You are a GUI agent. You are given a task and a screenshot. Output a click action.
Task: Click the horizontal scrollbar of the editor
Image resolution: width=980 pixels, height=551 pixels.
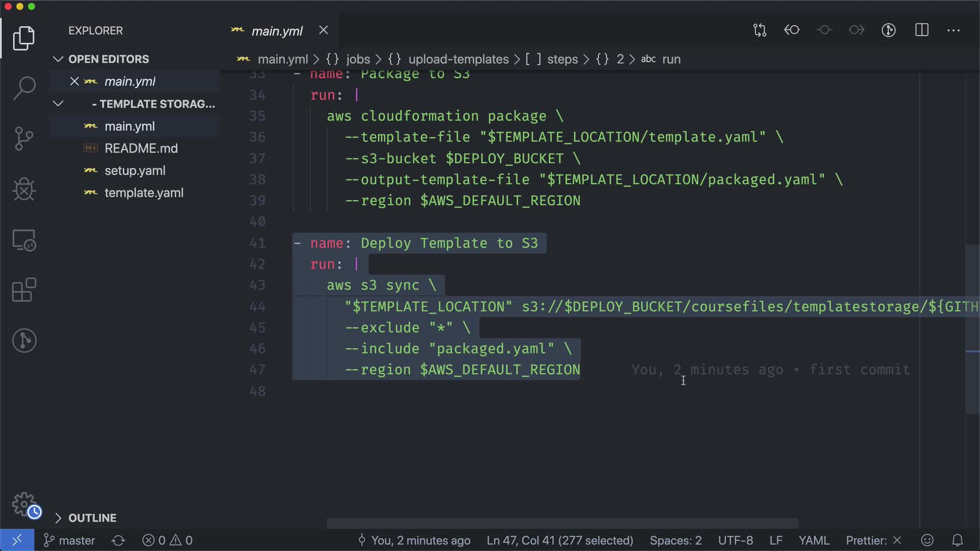(561, 523)
